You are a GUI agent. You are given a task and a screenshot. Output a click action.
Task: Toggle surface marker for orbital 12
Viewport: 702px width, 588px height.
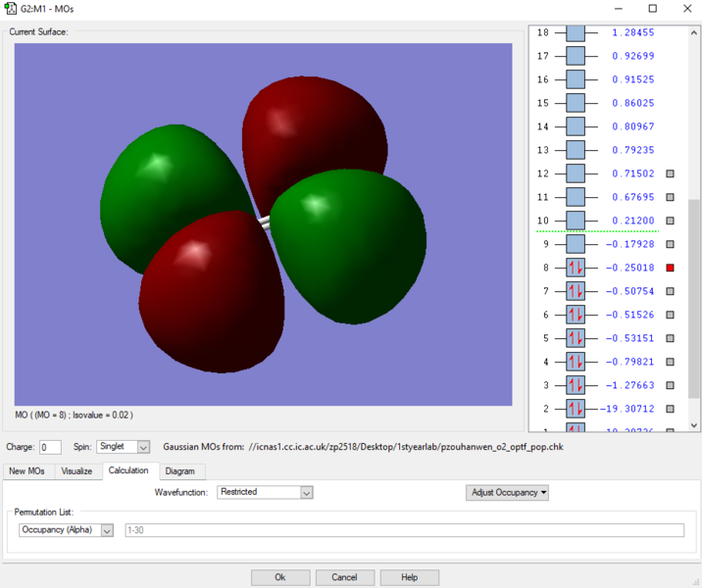tap(671, 173)
